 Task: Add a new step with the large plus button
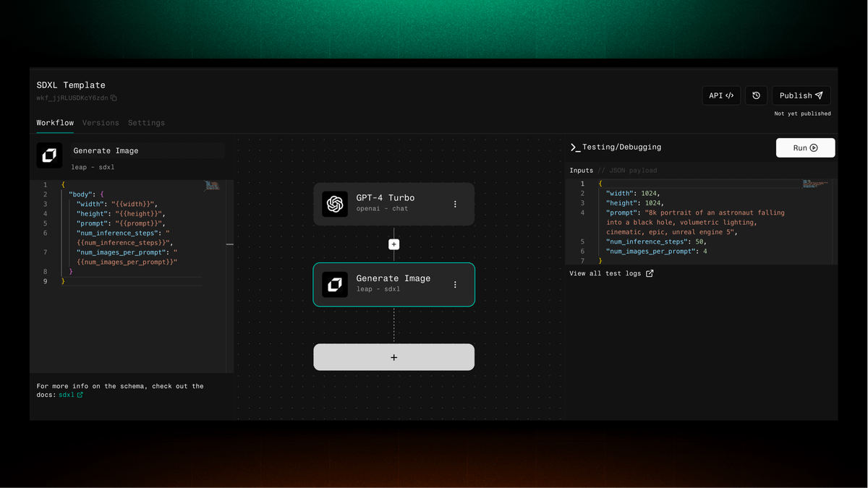(393, 357)
